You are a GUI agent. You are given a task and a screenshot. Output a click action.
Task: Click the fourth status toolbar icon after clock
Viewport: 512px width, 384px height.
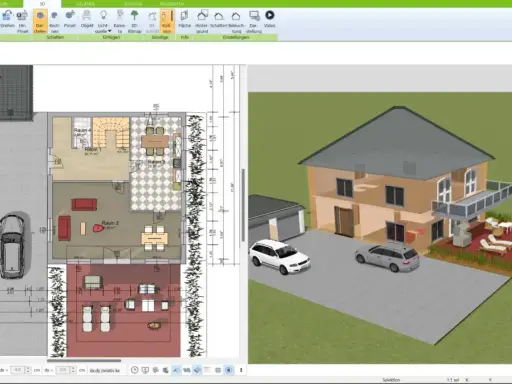pos(166,370)
